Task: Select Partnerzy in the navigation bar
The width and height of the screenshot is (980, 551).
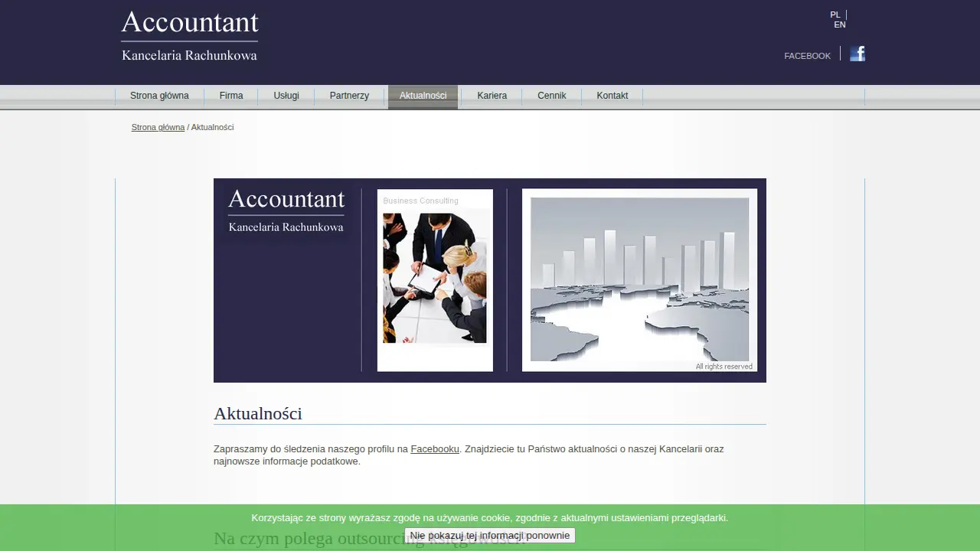Action: tap(349, 96)
